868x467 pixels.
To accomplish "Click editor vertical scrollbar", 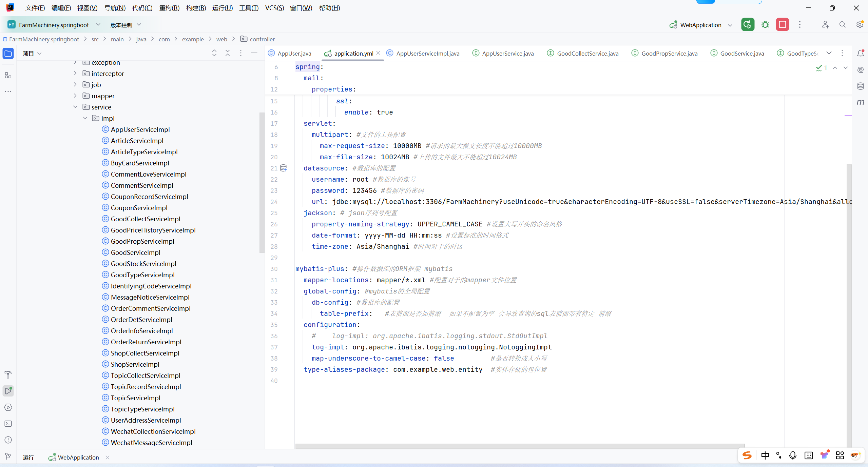I will tap(849, 305).
